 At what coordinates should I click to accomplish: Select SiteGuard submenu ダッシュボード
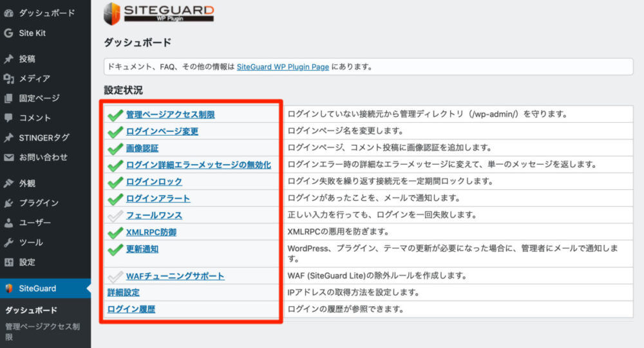pyautogui.click(x=31, y=310)
